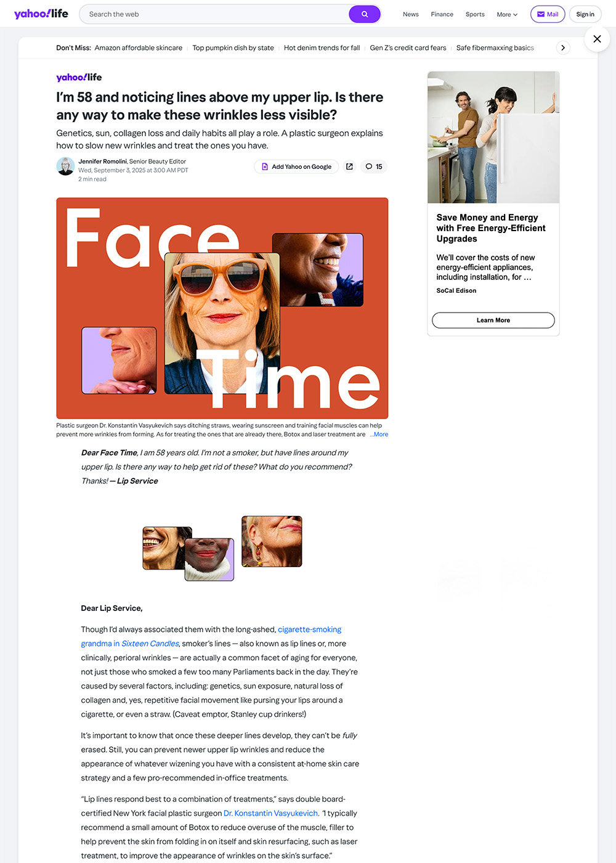Open Hot denim trends for fall link
Screen dimensions: 616x863
tap(322, 47)
